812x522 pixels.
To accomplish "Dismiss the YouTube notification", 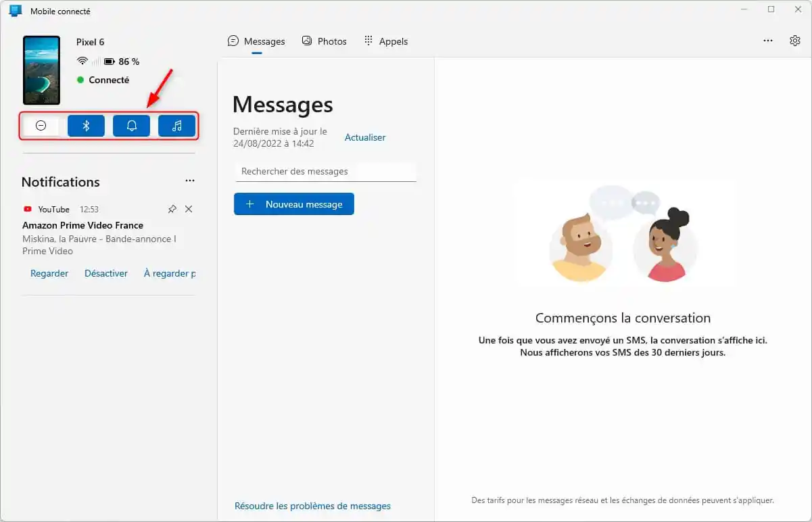I will (189, 209).
